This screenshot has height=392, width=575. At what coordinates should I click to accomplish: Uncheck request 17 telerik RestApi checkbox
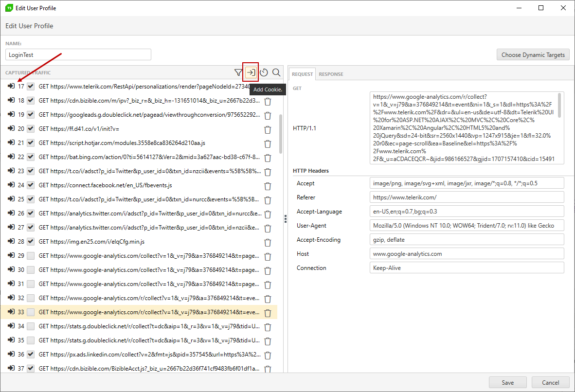pos(31,87)
